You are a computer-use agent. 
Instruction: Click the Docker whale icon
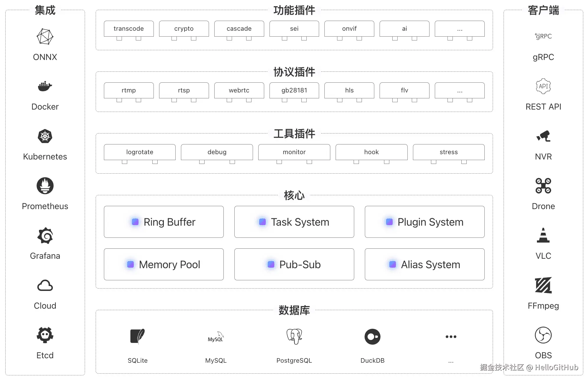[x=45, y=86]
